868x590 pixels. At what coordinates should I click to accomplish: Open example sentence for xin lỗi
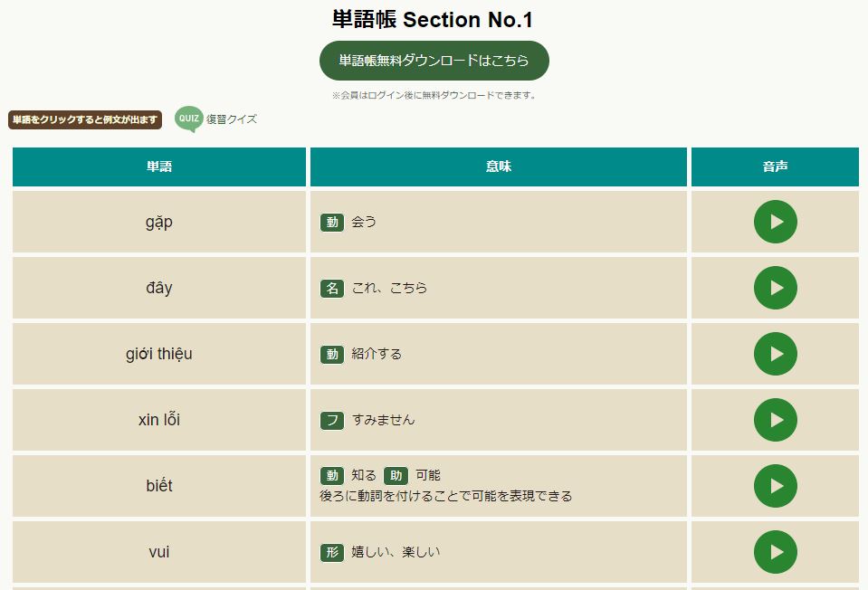click(159, 420)
